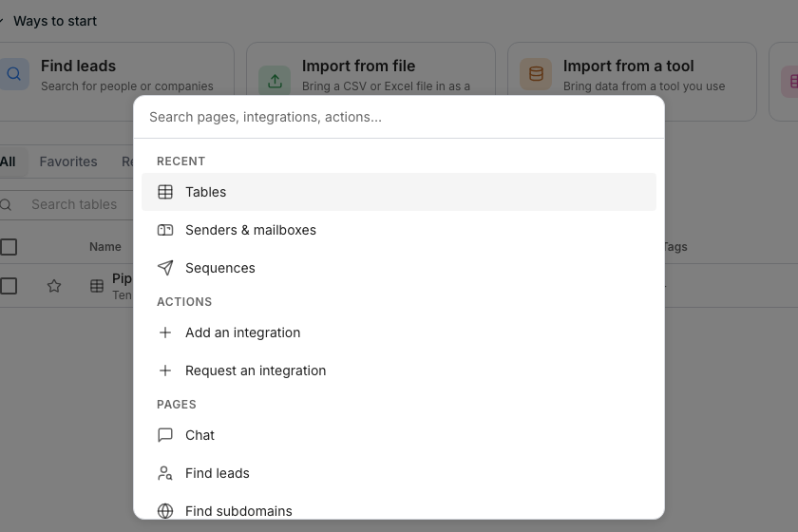
Task: Click the RECENT section label
Action: tap(180, 161)
